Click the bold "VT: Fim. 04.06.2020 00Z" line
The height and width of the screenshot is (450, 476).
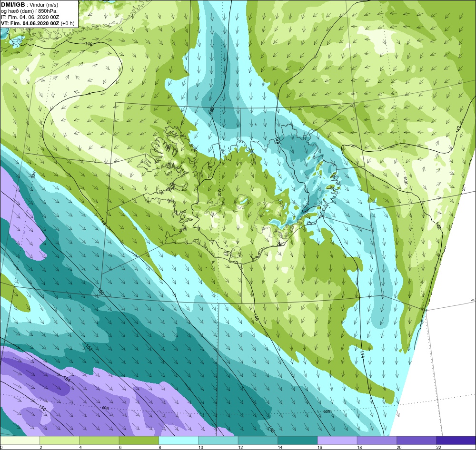tap(30, 23)
